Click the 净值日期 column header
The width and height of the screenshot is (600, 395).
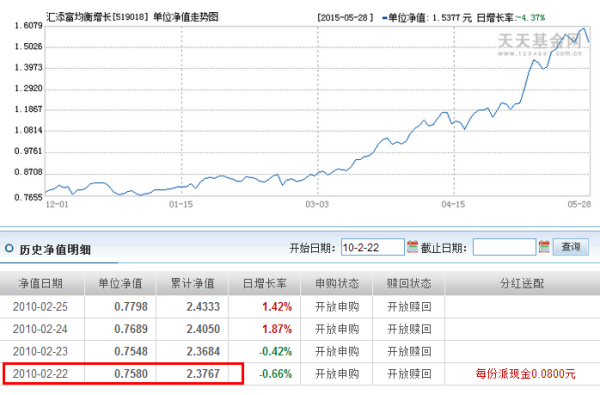pos(41,284)
